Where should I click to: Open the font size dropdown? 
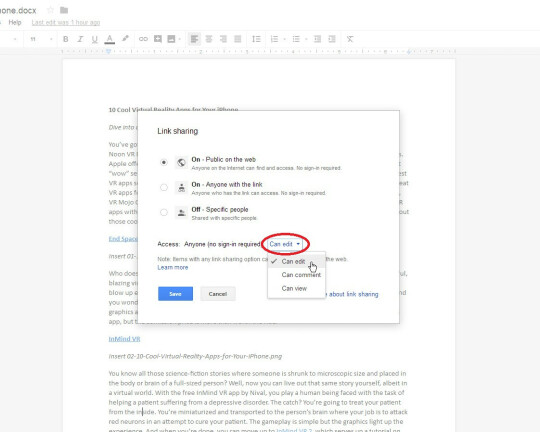click(x=41, y=39)
